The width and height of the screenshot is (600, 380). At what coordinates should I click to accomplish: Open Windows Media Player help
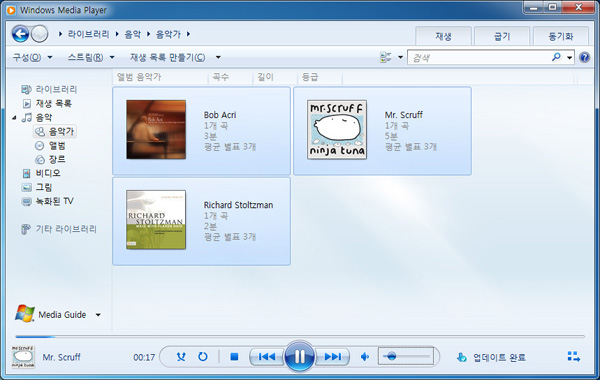pyautogui.click(x=584, y=57)
